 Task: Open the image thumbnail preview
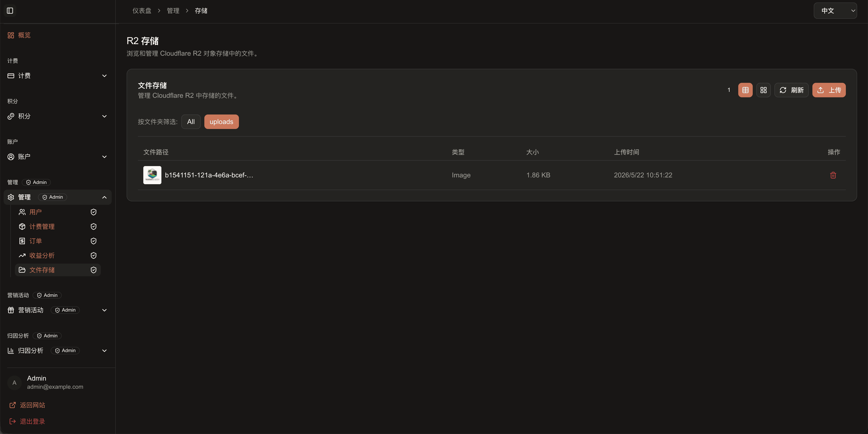point(152,175)
